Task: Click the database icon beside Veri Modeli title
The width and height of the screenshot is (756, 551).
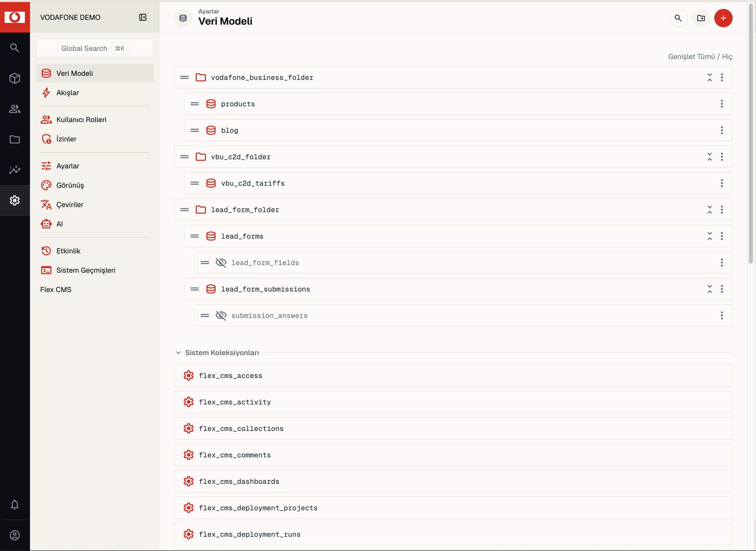Action: 183,18
